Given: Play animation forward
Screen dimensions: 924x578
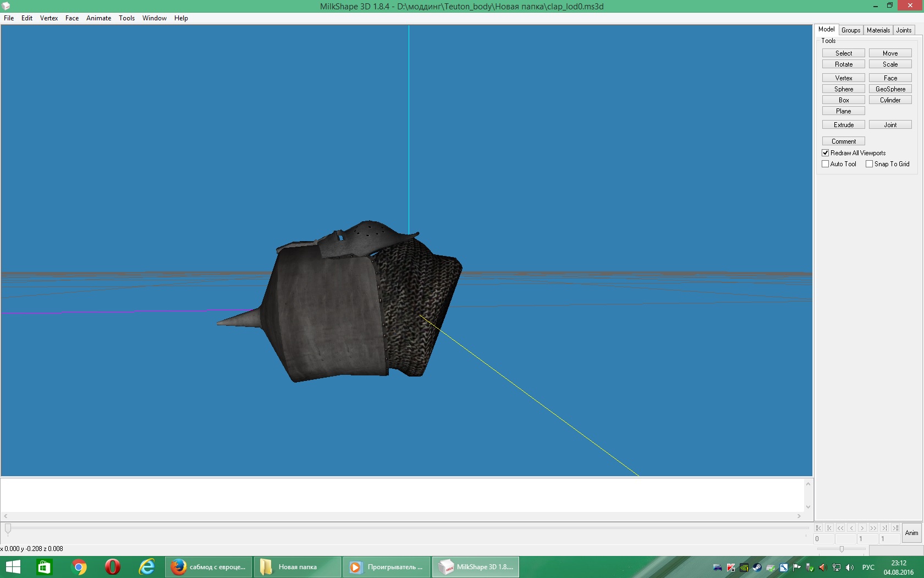Looking at the screenshot, I should tap(873, 528).
